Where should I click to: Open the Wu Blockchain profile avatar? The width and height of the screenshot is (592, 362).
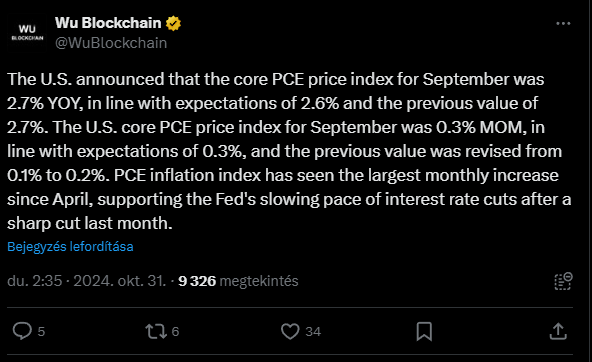[x=27, y=33]
